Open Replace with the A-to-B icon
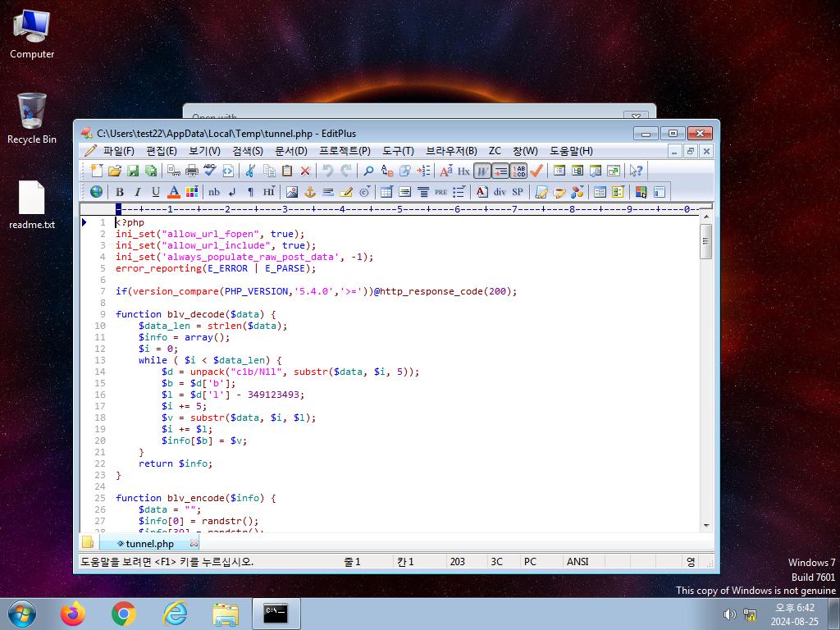 tap(387, 171)
